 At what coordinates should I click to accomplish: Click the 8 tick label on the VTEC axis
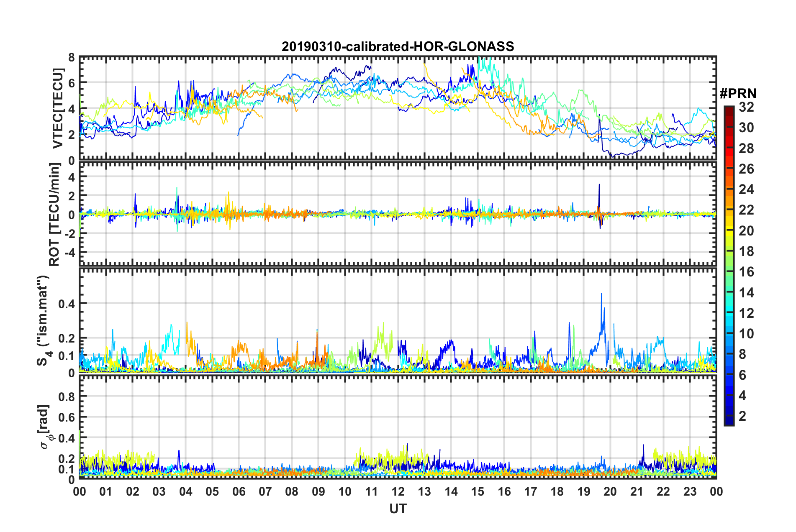pyautogui.click(x=72, y=57)
